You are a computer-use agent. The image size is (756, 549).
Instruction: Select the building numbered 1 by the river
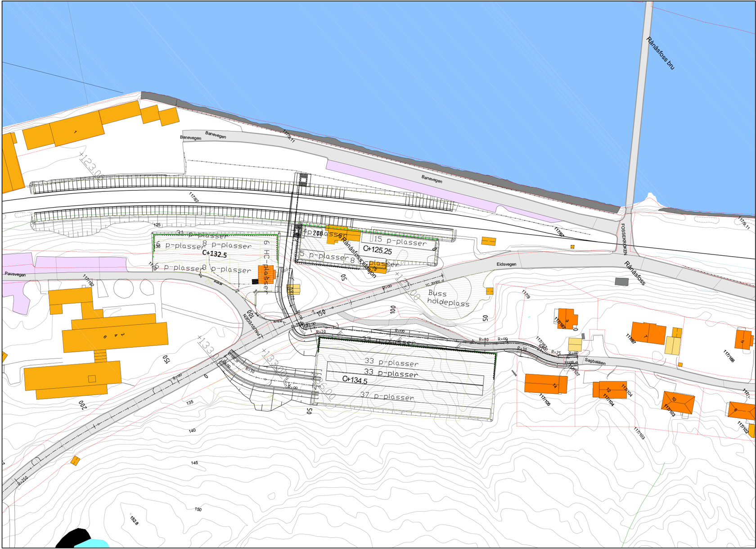(76, 129)
